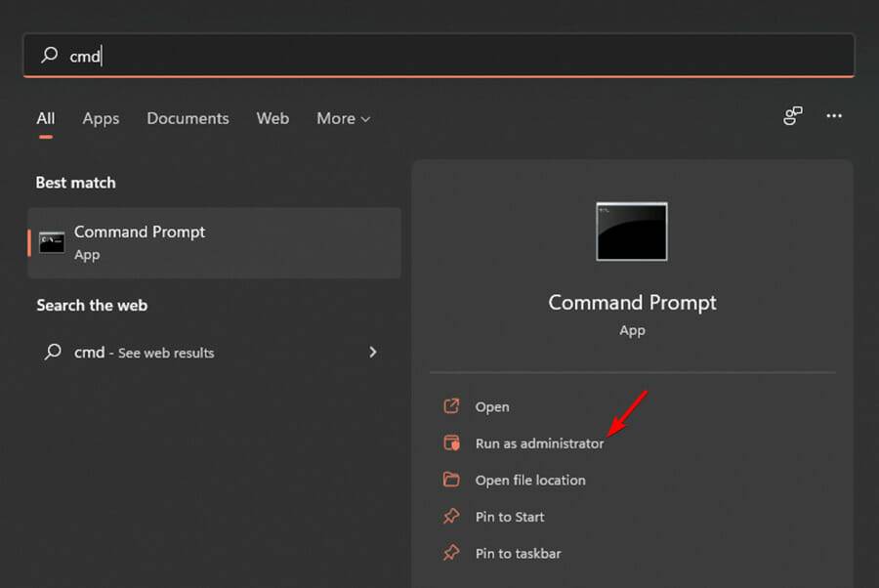The width and height of the screenshot is (879, 588).
Task: Switch to the Apps tab
Action: [x=101, y=118]
